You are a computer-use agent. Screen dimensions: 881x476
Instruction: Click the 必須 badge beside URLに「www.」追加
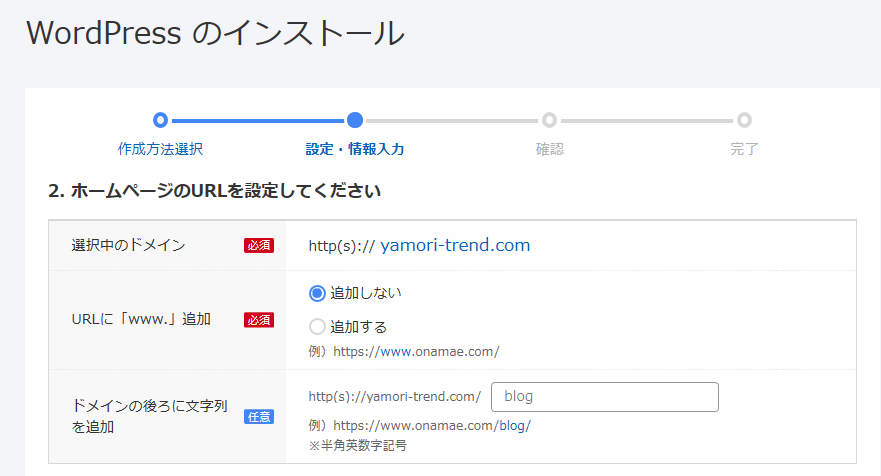pyautogui.click(x=258, y=320)
